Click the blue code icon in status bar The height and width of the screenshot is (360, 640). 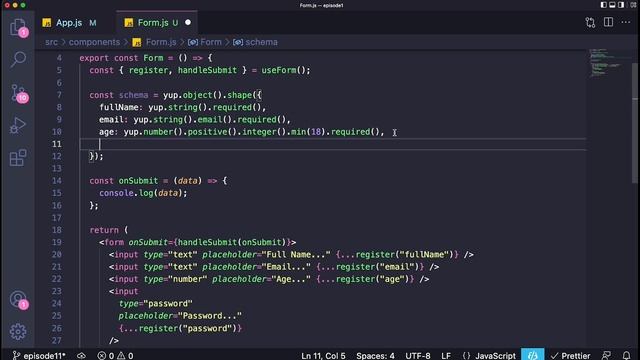(533, 355)
